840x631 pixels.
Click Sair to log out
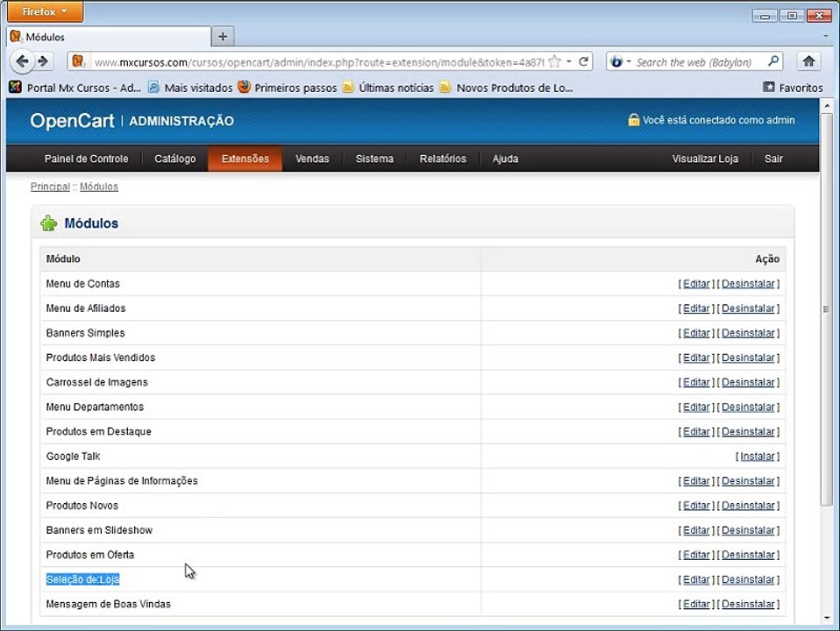point(773,159)
